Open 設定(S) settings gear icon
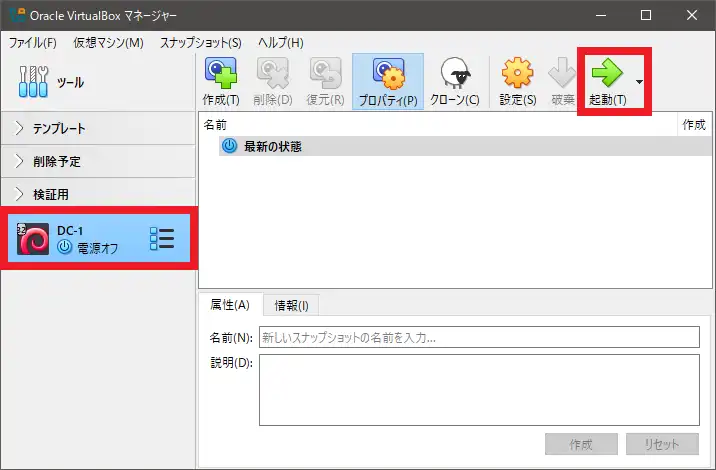Image resolution: width=716 pixels, height=470 pixels. click(517, 74)
